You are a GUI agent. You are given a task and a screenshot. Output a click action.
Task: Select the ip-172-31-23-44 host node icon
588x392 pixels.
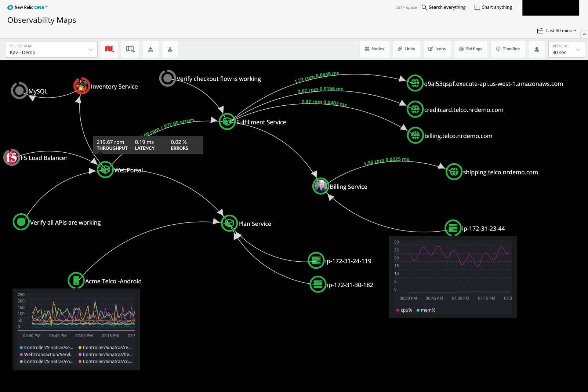tap(453, 228)
